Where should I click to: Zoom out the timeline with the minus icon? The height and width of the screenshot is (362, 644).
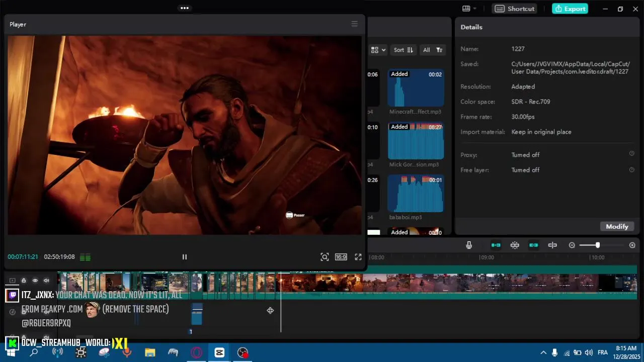point(572,245)
